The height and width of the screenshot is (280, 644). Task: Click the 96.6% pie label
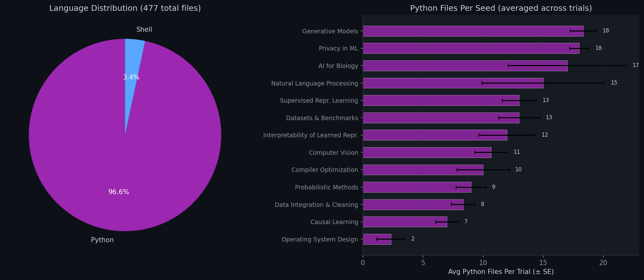tap(119, 192)
